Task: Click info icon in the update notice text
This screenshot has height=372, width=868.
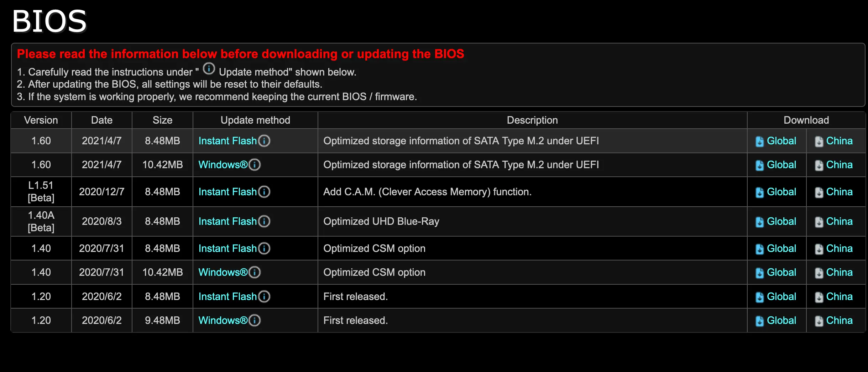Action: pos(209,68)
